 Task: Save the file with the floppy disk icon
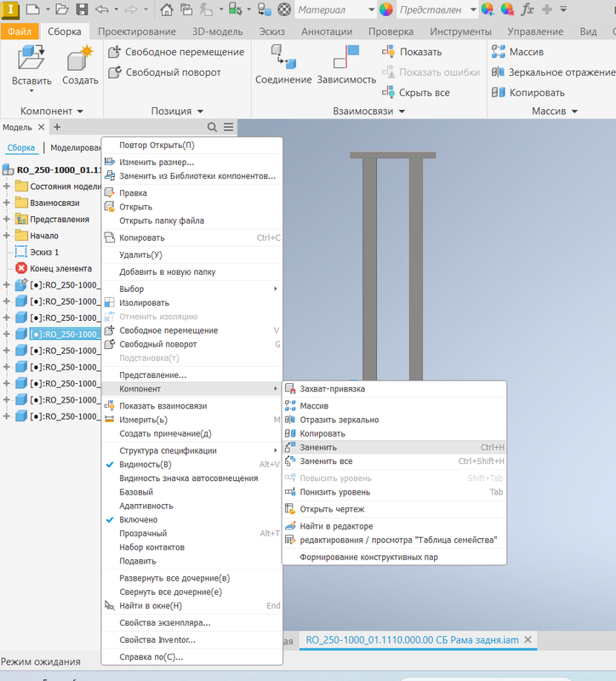[82, 9]
